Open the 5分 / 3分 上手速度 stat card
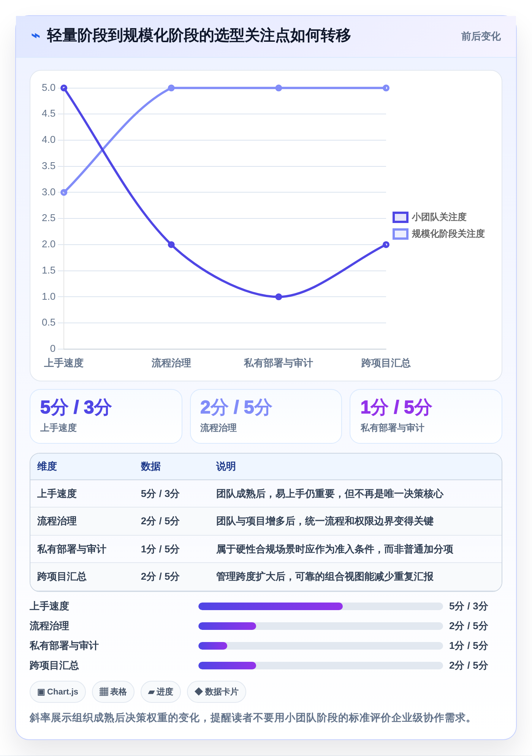The height and width of the screenshot is (756, 532). 106,416
